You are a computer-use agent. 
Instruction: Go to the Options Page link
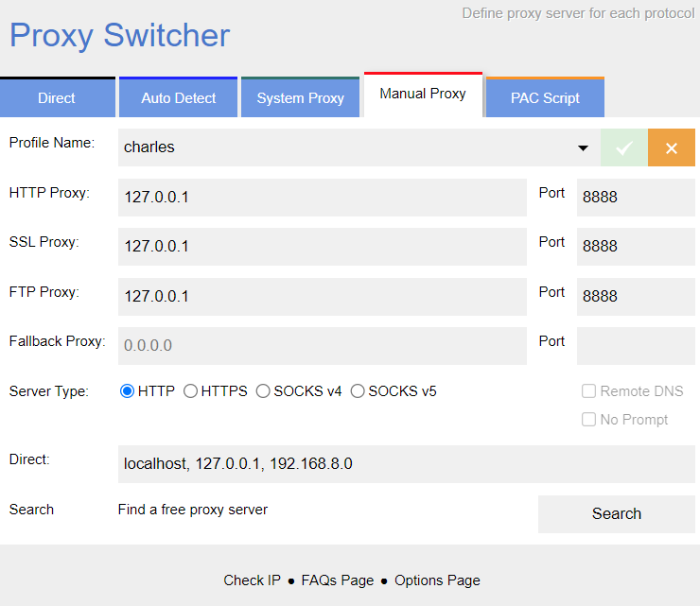pyautogui.click(x=437, y=580)
